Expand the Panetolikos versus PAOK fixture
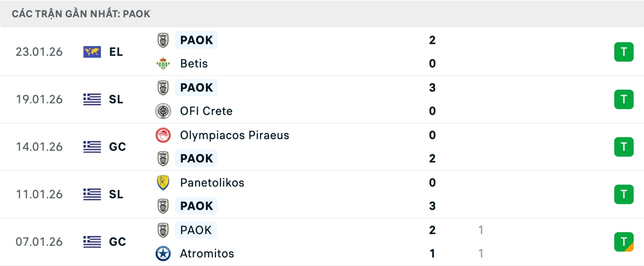The height and width of the screenshot is (266, 644). pos(322,194)
